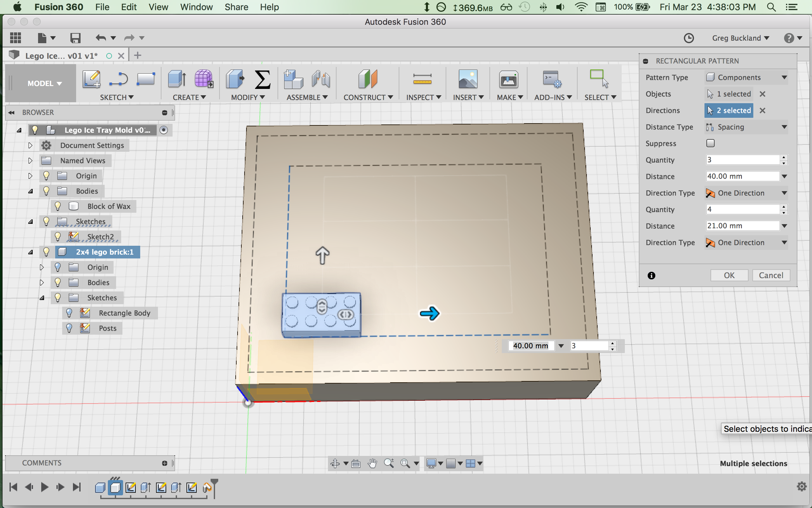Screen dimensions: 812x508
Task: Toggle the Suppress checkbox
Action: click(710, 144)
